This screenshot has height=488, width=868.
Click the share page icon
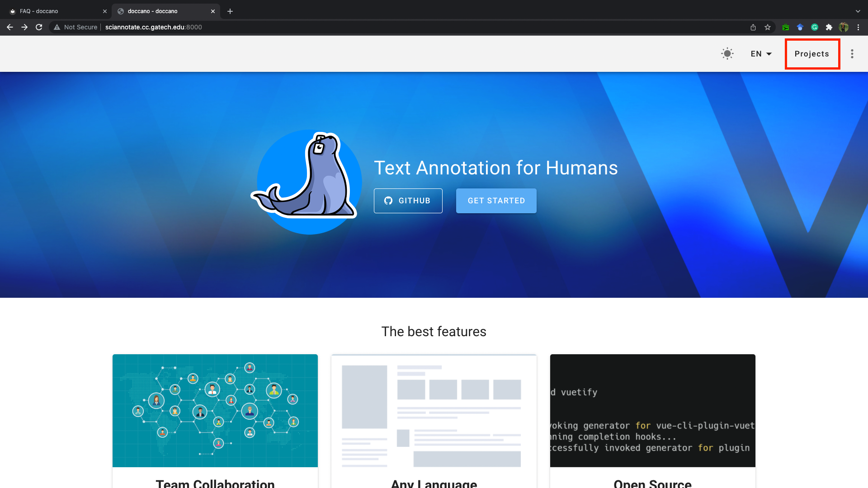(x=753, y=27)
